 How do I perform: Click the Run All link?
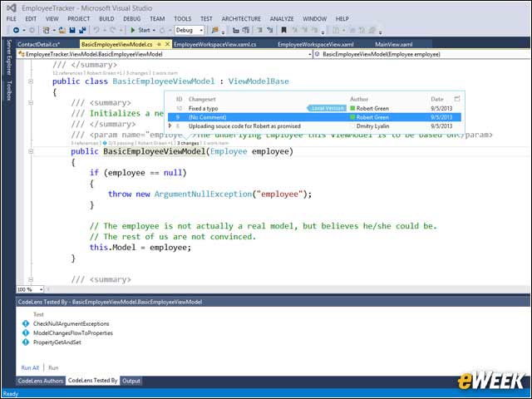pos(30,367)
